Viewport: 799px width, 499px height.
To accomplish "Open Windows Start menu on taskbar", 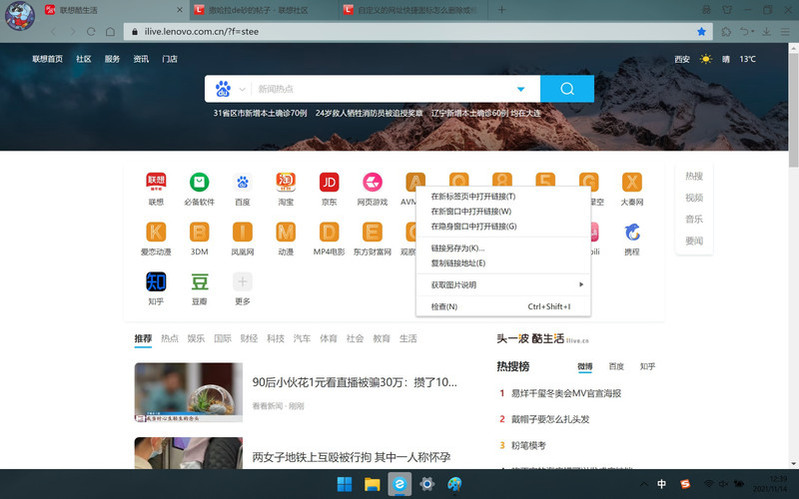I will pos(345,484).
